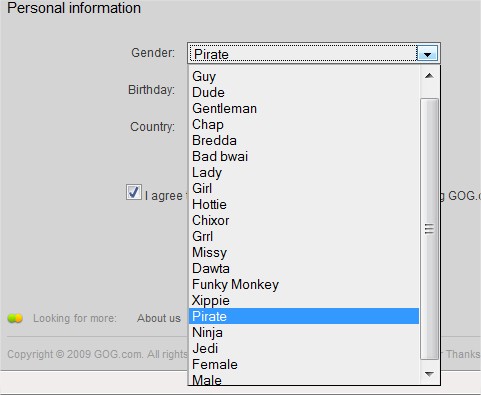Choose the Xippie option
The width and height of the screenshot is (481, 395).
(304, 300)
